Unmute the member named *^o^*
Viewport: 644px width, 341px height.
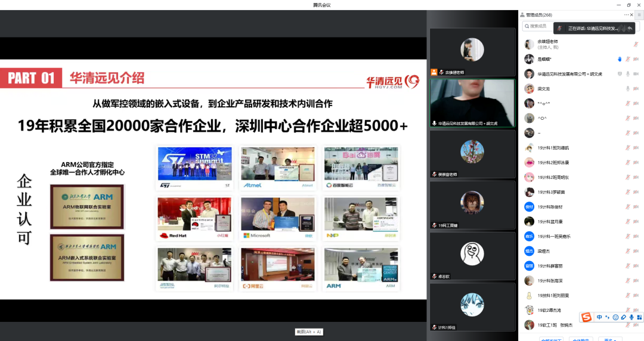627,104
